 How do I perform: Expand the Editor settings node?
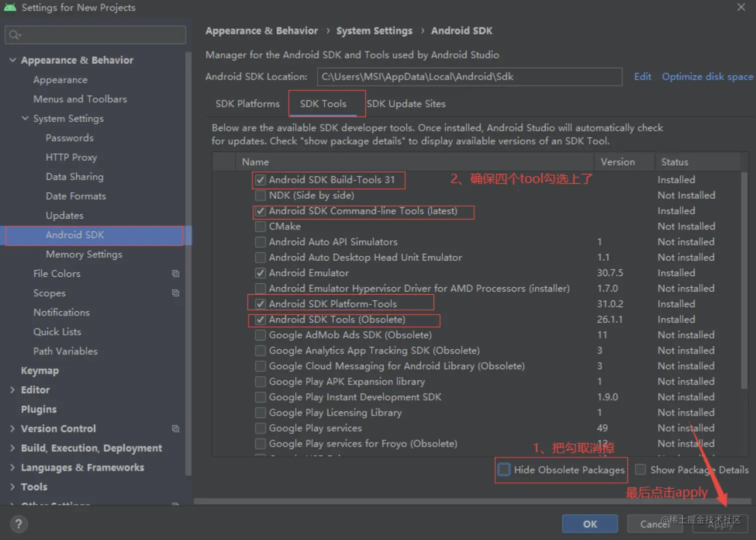12,390
